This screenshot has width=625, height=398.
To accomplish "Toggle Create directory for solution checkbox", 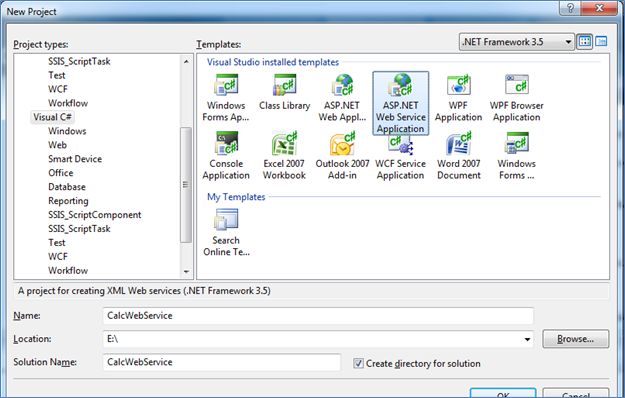I will tap(358, 363).
